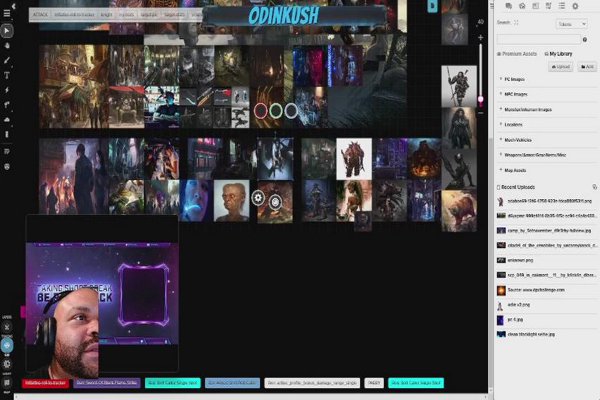
Task: Click the pink zoom slider handle
Action: tap(481, 100)
